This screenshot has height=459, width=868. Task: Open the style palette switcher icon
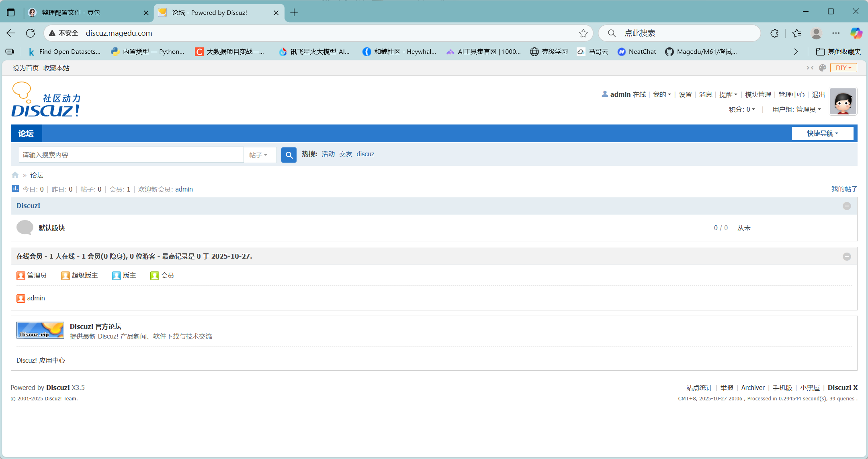click(823, 68)
